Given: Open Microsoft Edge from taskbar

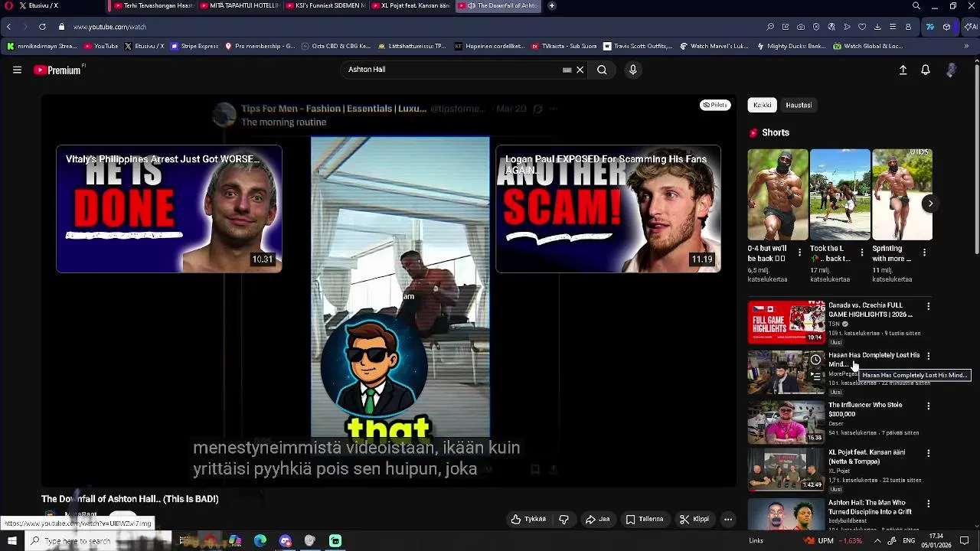Looking at the screenshot, I should click(260, 541).
